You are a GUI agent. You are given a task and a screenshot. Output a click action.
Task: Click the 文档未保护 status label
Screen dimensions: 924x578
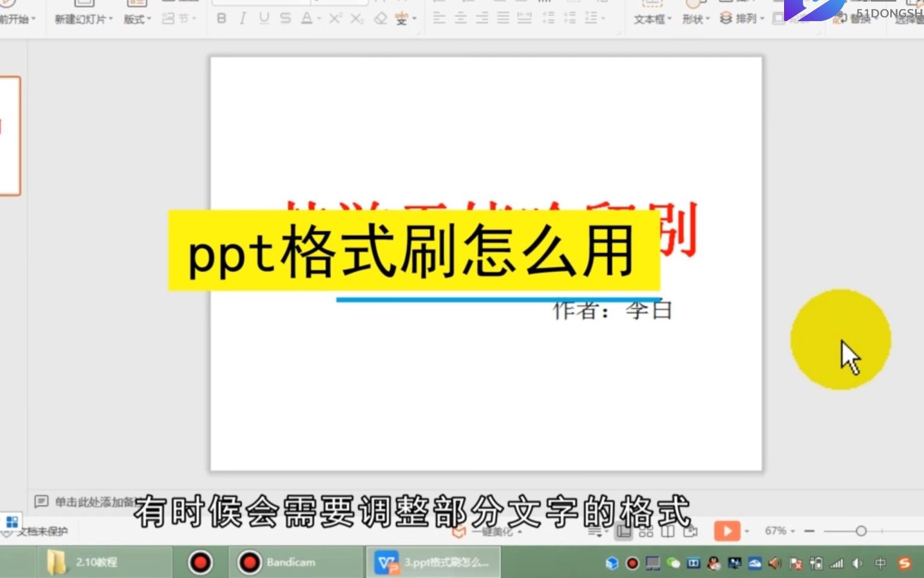point(42,532)
